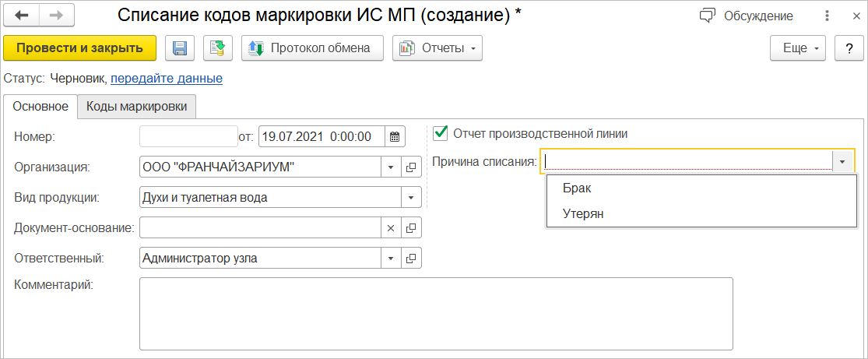Choose Утерян from the reason list
868x359 pixels.
[x=583, y=213]
